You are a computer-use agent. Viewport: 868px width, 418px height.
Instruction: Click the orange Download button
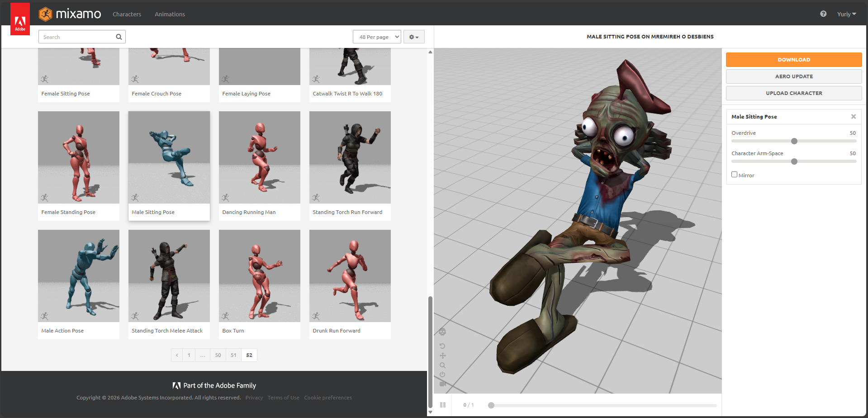(x=793, y=60)
